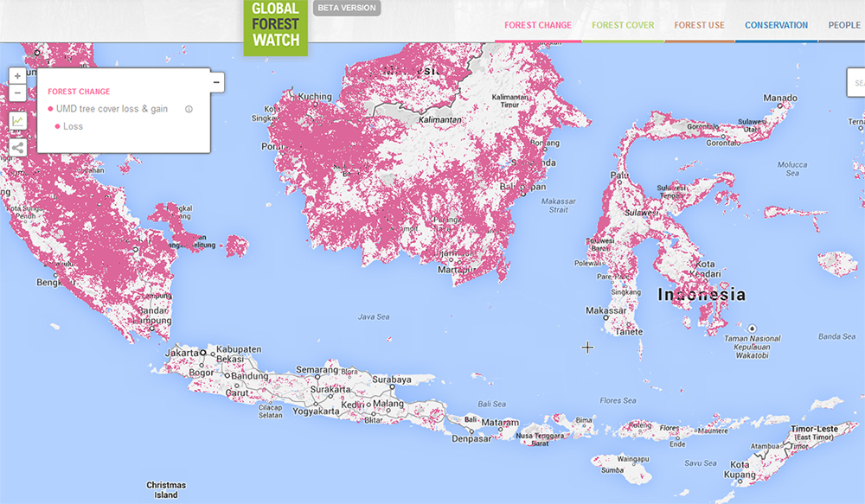Click the Taman Nasional Wakatobi marker
The width and height of the screenshot is (865, 504).
click(753, 329)
